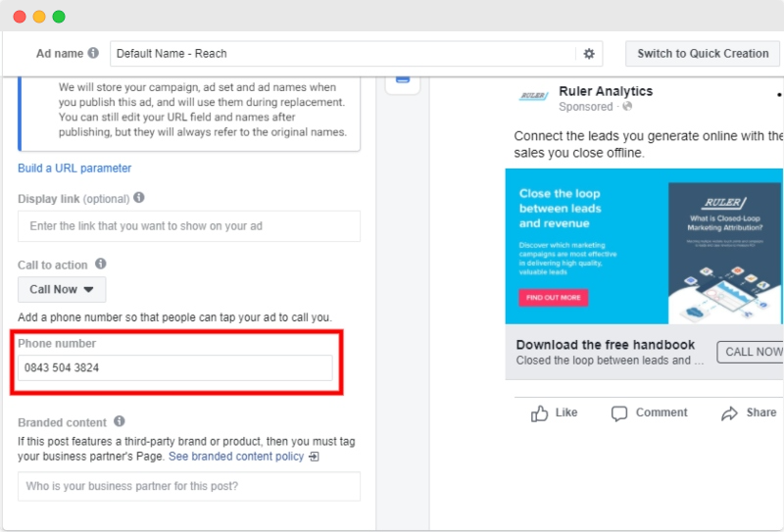Viewport: 784px width, 532px height.
Task: Click the CALL NOW button in ad preview
Action: 751,352
